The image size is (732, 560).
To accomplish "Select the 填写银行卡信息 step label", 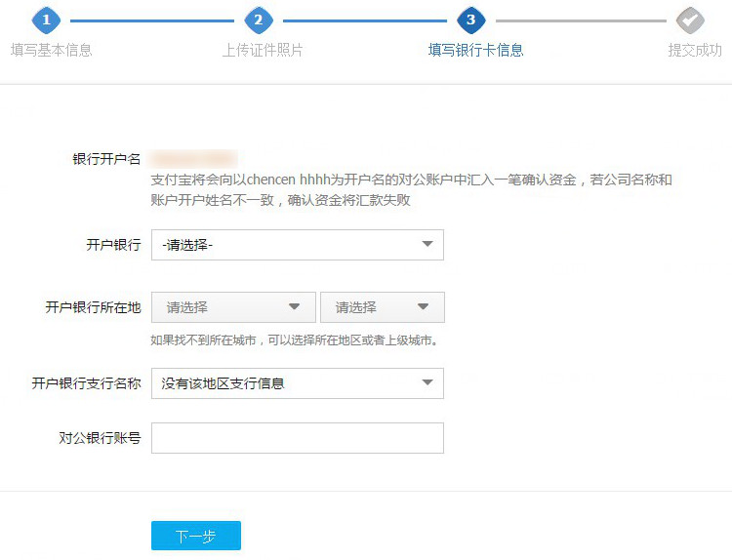I will [x=475, y=50].
